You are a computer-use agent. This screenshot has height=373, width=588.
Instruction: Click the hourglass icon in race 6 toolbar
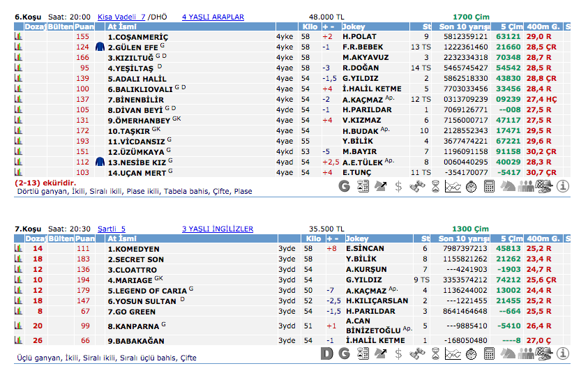435,185
